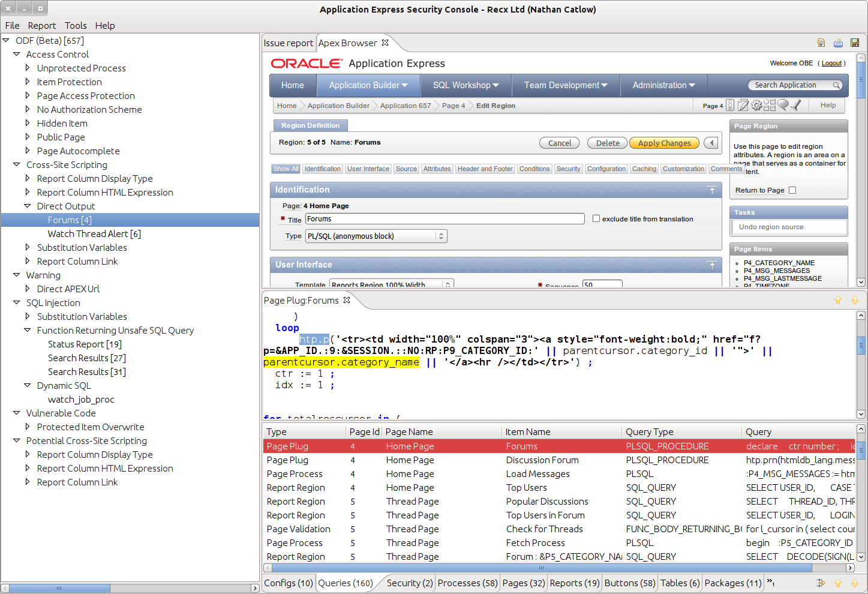Open the Team Development dropdown menu
Image resolution: width=868 pixels, height=594 pixels.
(x=566, y=85)
